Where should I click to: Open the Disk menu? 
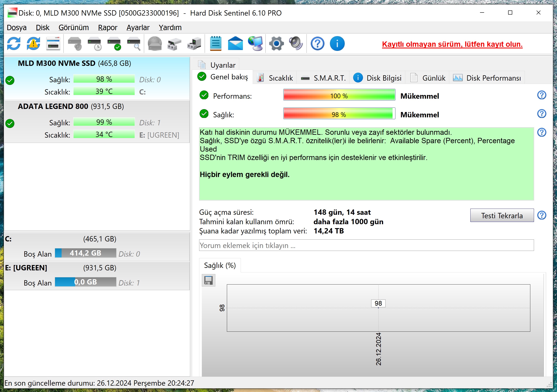point(42,28)
